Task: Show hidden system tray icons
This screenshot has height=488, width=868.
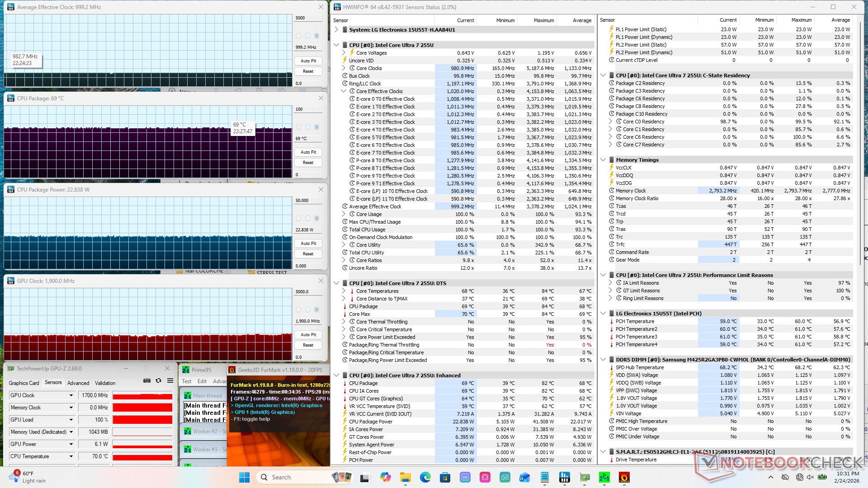Action: [x=770, y=477]
